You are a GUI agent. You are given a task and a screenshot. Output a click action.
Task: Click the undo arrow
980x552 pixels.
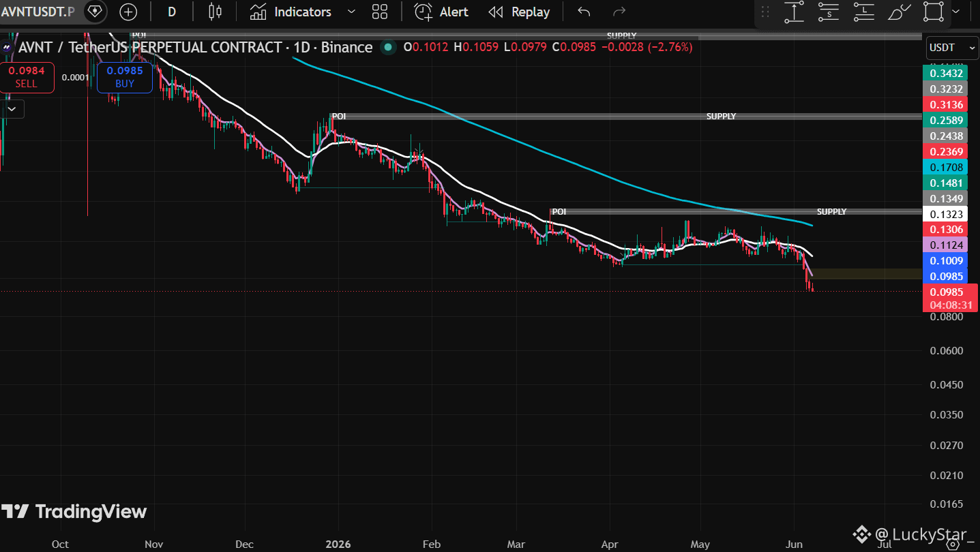tap(584, 12)
